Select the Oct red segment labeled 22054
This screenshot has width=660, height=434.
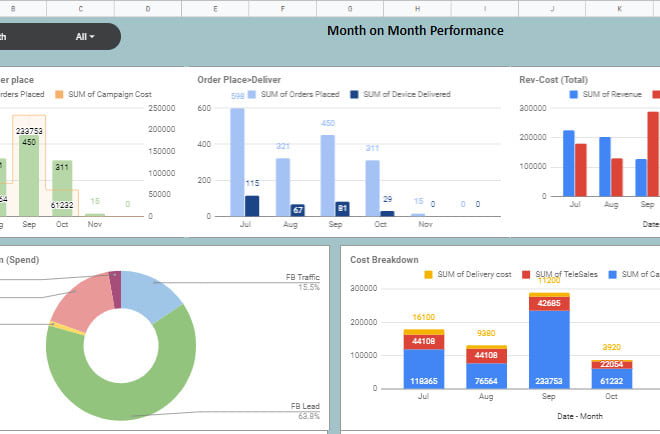(612, 365)
